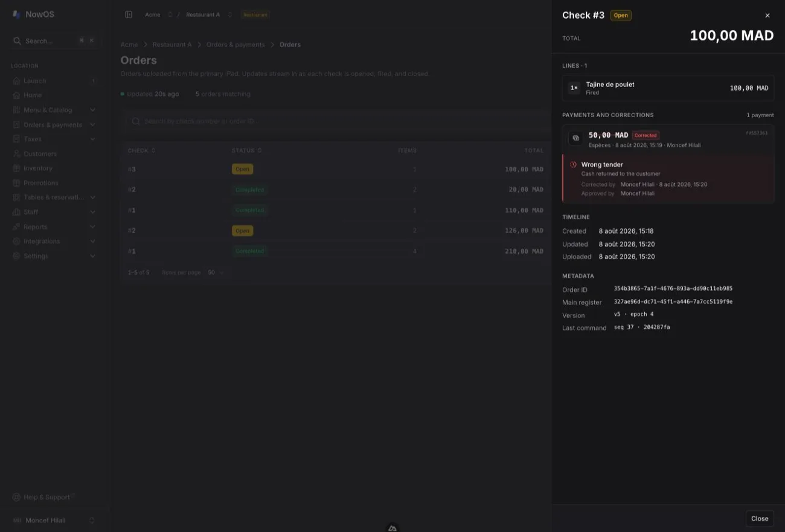This screenshot has width=785, height=532.
Task: Click the Orders & payments icon
Action: (16, 125)
